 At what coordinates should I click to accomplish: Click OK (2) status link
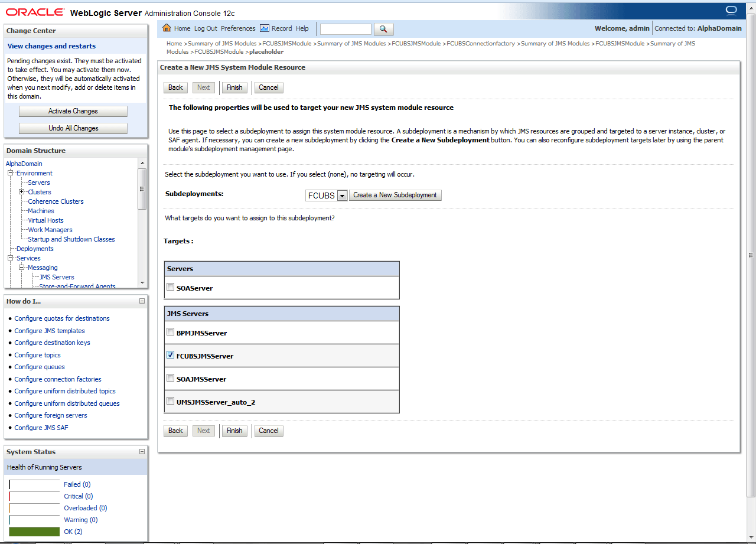pyautogui.click(x=73, y=532)
